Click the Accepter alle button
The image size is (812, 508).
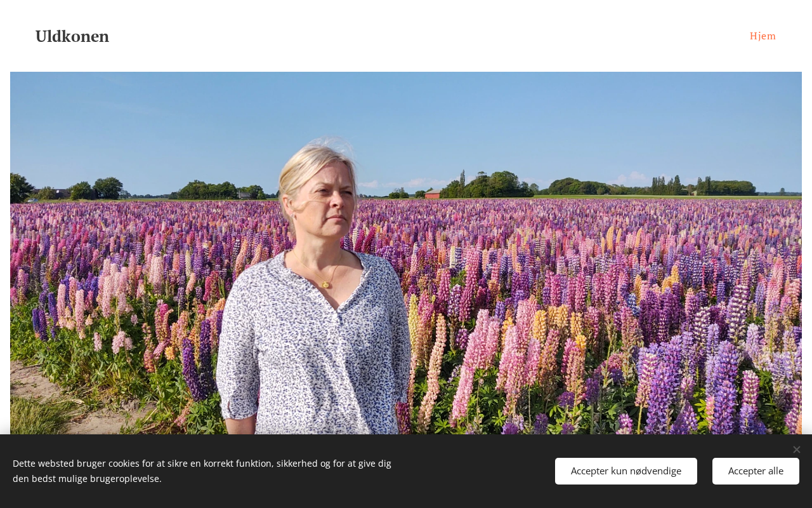(756, 471)
